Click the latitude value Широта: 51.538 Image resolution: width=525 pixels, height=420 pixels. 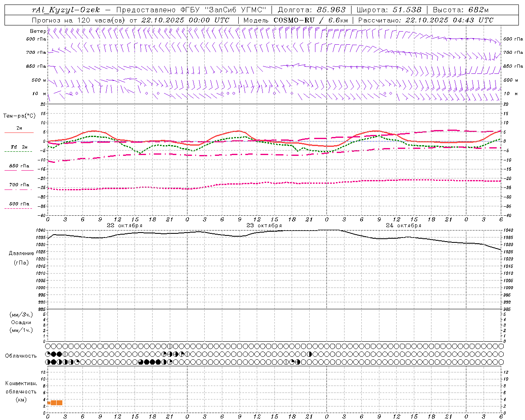coord(389,10)
